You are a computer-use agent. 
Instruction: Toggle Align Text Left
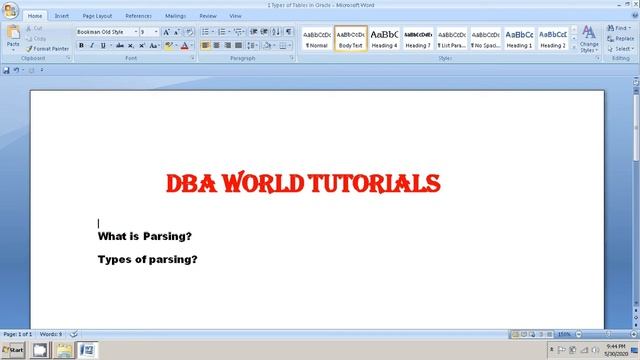(205, 45)
